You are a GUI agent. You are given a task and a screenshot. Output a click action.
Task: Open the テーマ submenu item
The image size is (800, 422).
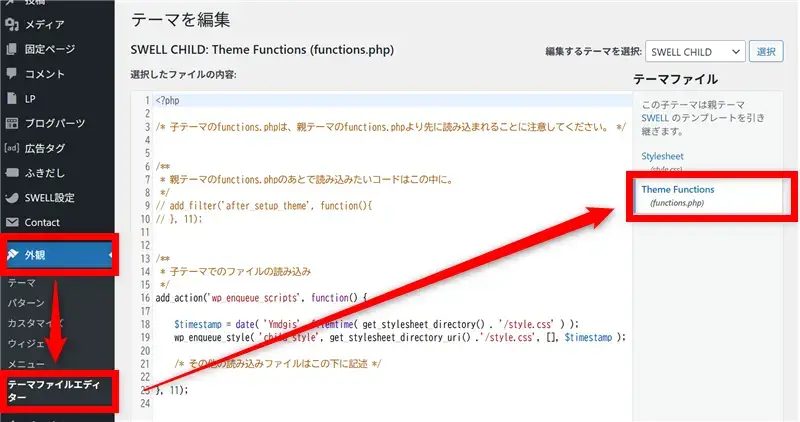pyautogui.click(x=21, y=283)
